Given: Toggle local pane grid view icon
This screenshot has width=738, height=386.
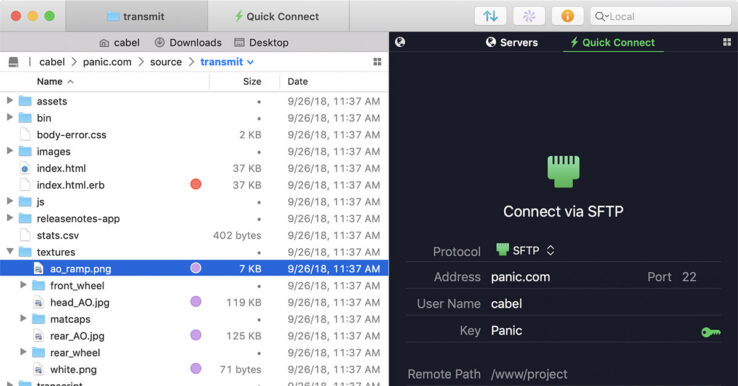Looking at the screenshot, I should (x=377, y=62).
